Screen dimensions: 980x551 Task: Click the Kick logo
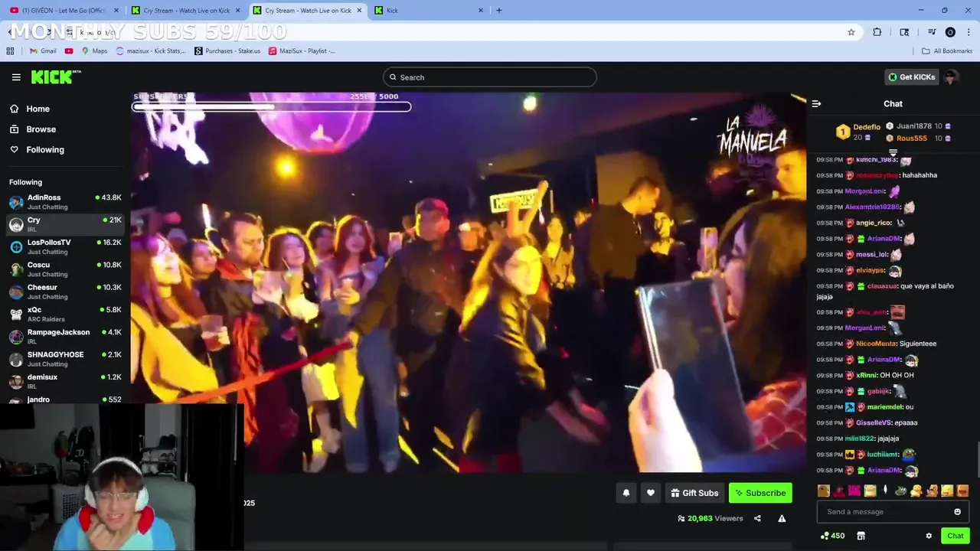click(56, 77)
